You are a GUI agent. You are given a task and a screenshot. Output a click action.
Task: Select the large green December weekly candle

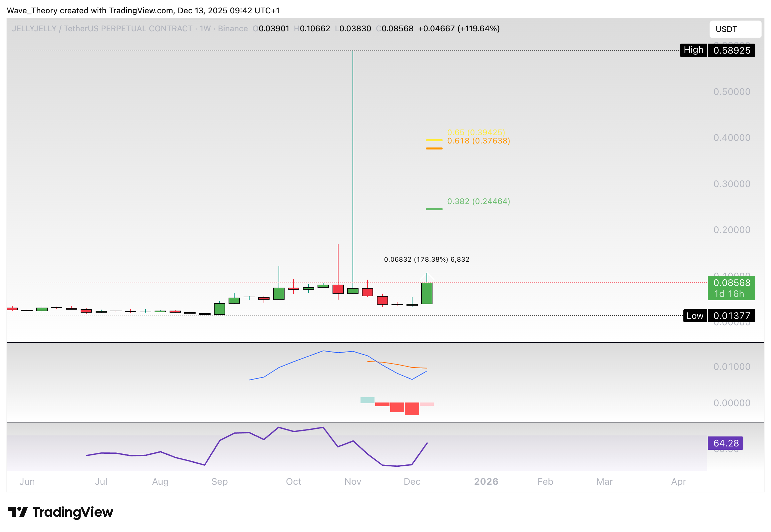[426, 293]
